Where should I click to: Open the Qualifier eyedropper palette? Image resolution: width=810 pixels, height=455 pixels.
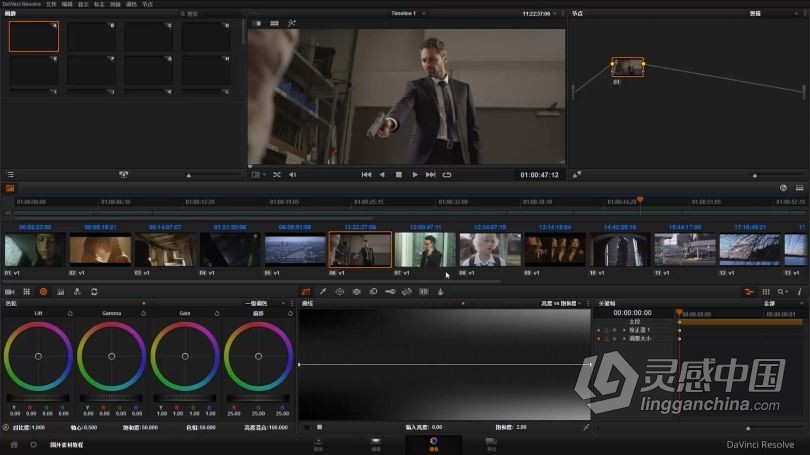pos(323,292)
